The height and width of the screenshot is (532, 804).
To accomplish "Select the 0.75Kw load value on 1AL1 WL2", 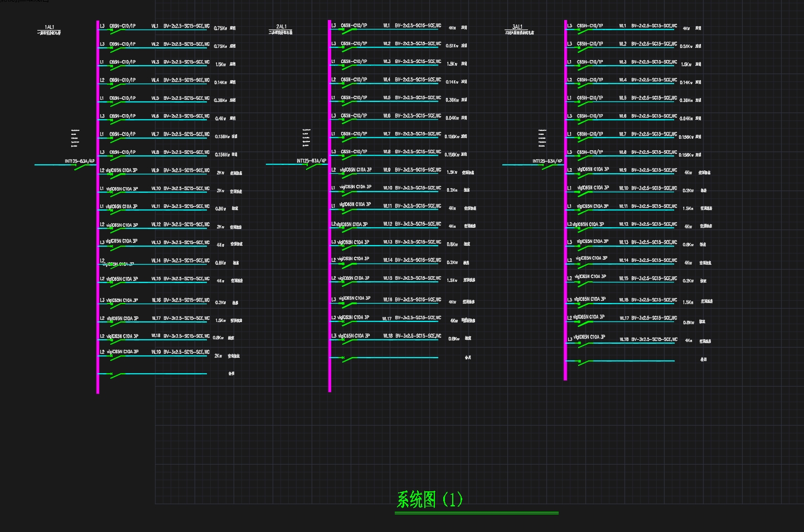I will [x=220, y=46].
